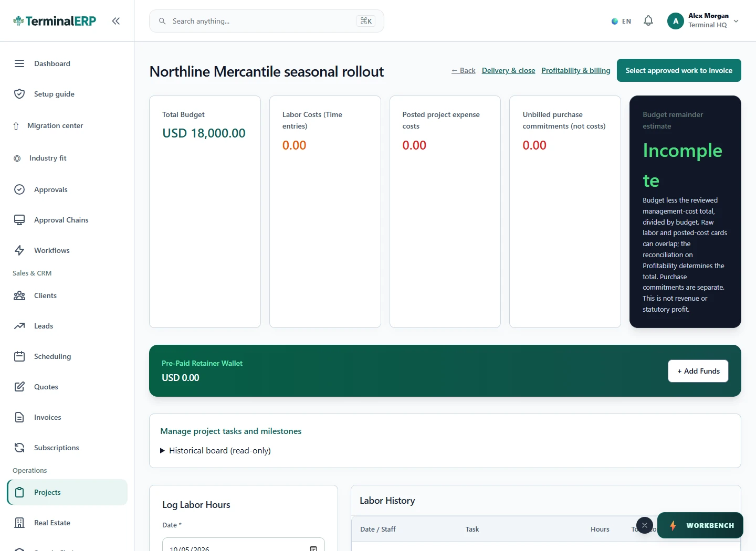
Task: Click Select approved work to invoice button
Action: [x=679, y=70]
